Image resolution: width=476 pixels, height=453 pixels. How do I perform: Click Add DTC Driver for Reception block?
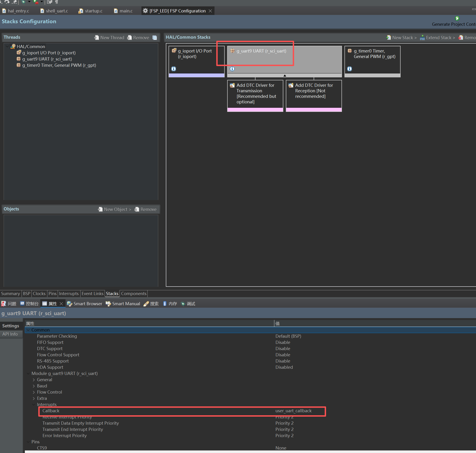(314, 96)
